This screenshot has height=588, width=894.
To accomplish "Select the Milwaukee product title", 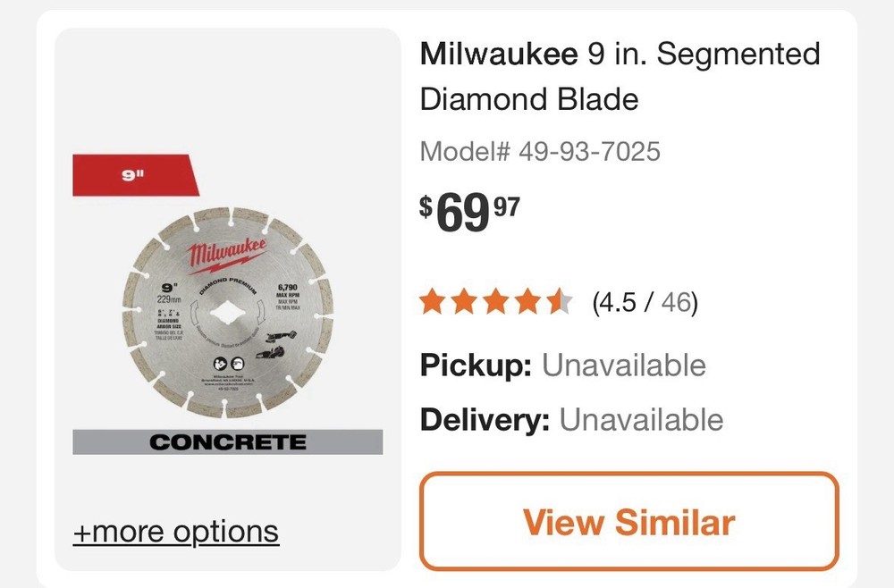I will pyautogui.click(x=620, y=77).
